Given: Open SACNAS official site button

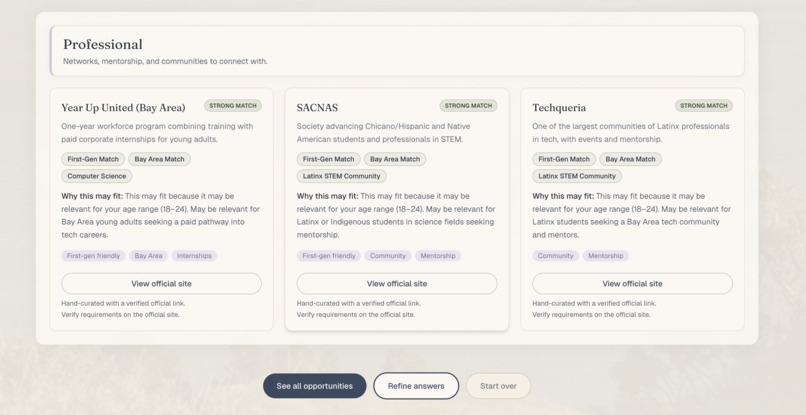Looking at the screenshot, I should click(x=397, y=283).
